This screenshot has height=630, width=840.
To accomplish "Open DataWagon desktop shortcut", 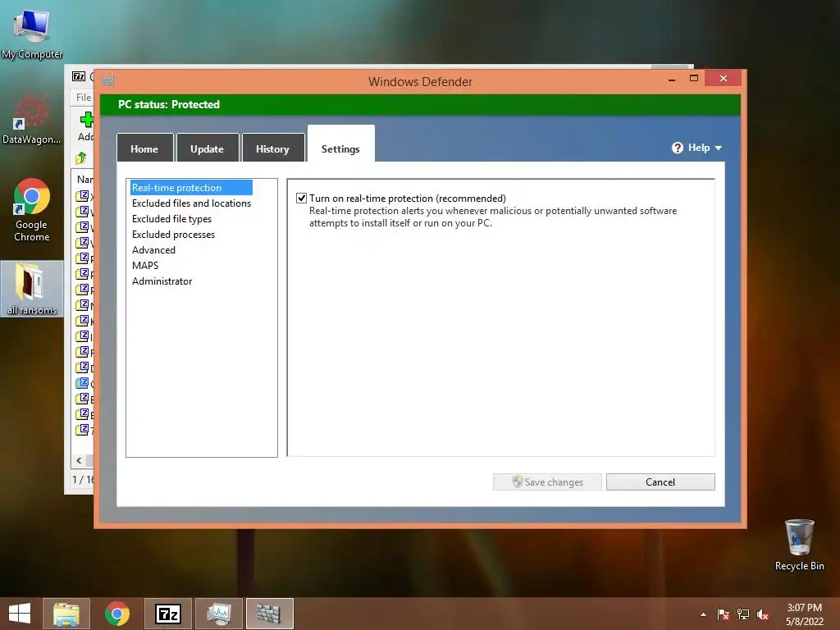I will pyautogui.click(x=32, y=119).
